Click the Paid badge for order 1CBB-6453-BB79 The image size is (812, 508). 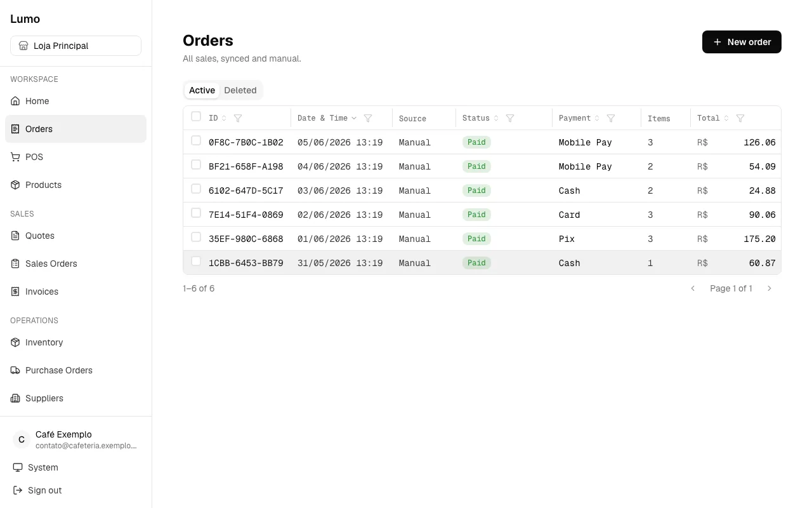click(476, 263)
